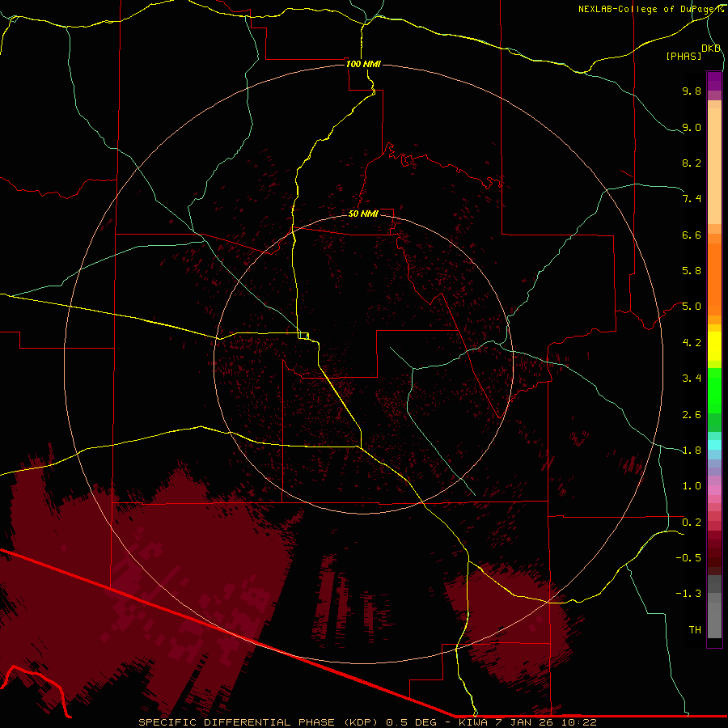Click the purple swatch atop the color bar
Screen dimensions: 728x728
[714, 81]
